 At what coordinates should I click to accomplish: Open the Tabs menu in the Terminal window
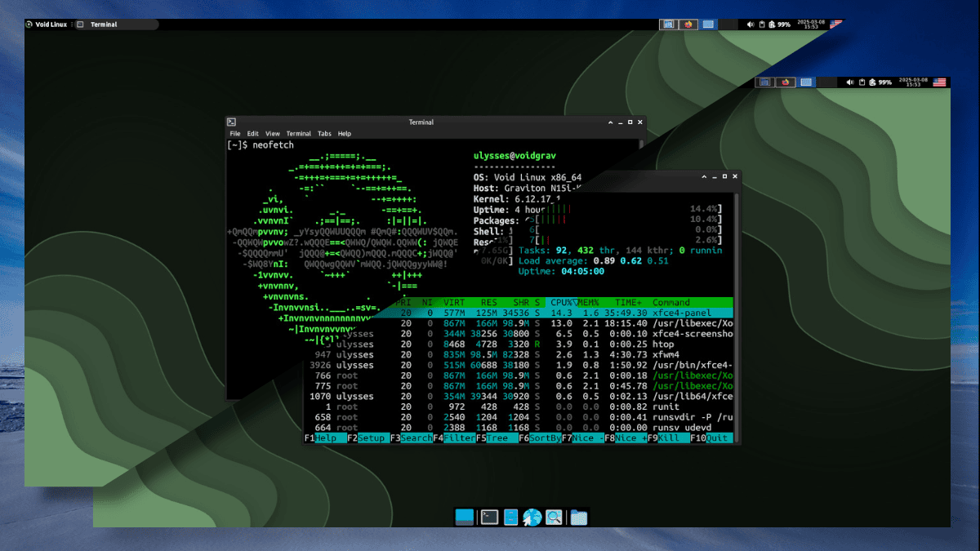325,133
